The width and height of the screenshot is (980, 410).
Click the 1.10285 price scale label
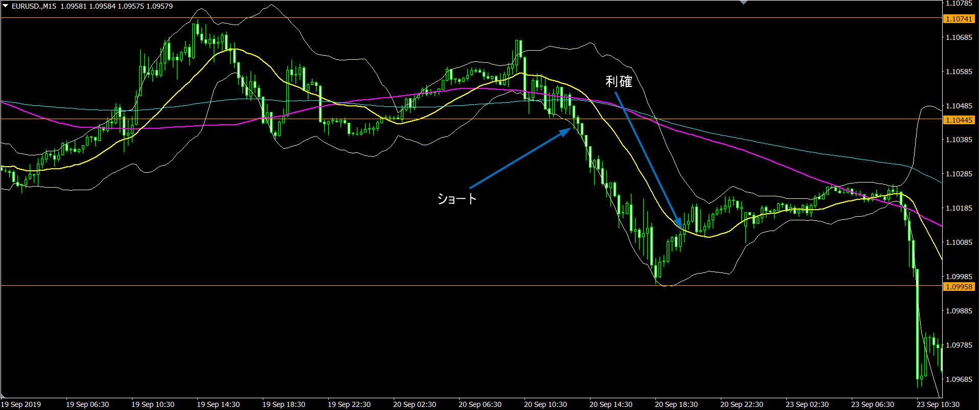tap(959, 174)
